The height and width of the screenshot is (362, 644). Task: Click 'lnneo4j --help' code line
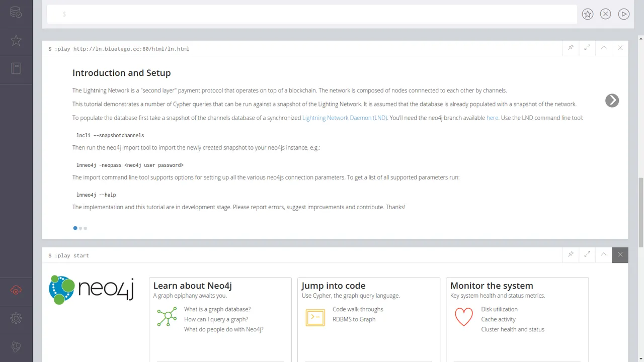(x=96, y=195)
